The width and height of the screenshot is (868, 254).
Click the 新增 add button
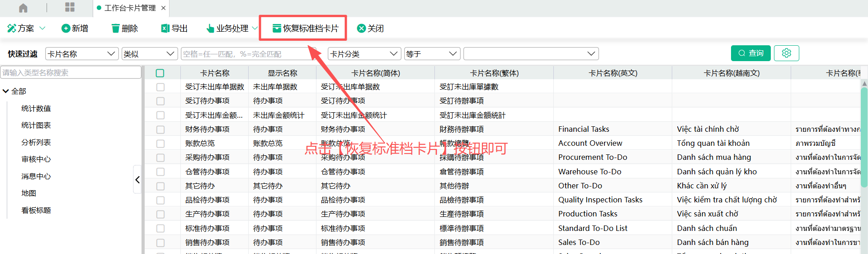75,29
